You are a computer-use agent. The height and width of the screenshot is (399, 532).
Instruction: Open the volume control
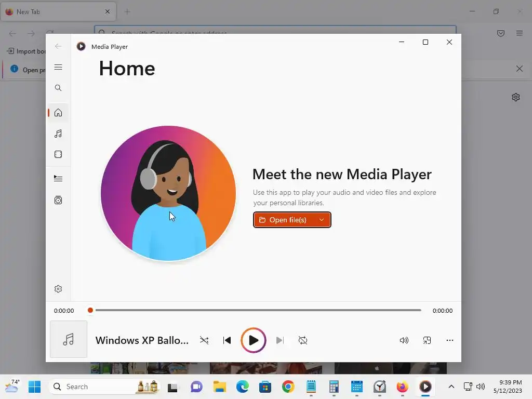pyautogui.click(x=404, y=340)
